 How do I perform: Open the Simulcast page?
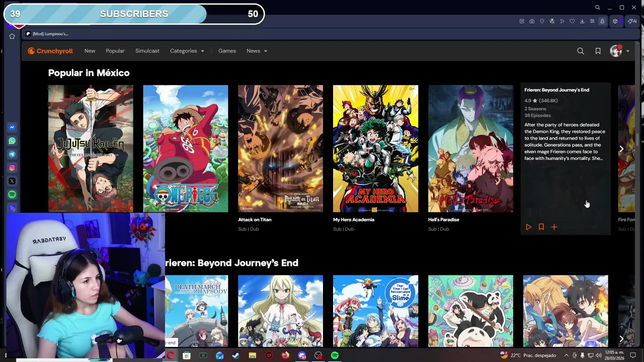147,51
